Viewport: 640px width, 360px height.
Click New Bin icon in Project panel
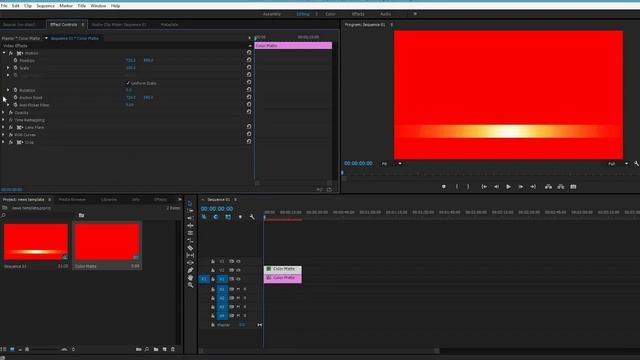click(x=156, y=349)
